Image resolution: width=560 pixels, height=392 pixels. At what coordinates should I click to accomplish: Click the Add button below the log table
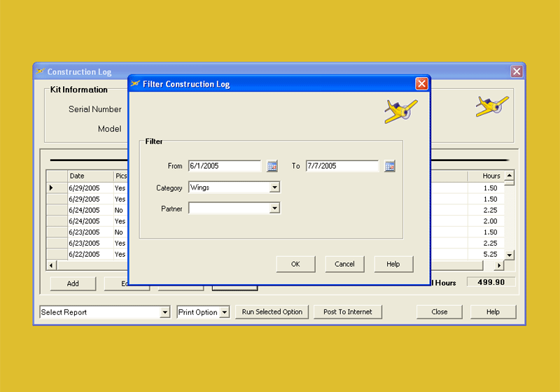tap(73, 283)
